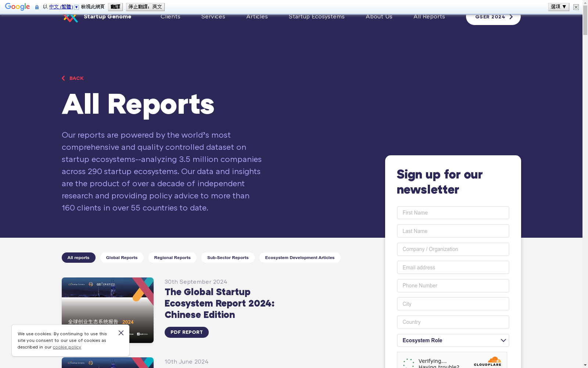Click the scrollbar down arrow
The height and width of the screenshot is (368, 588).
pyautogui.click(x=585, y=365)
